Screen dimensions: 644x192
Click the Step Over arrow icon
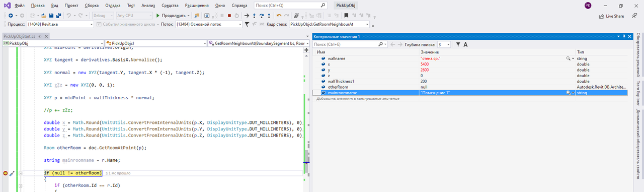(x=262, y=16)
